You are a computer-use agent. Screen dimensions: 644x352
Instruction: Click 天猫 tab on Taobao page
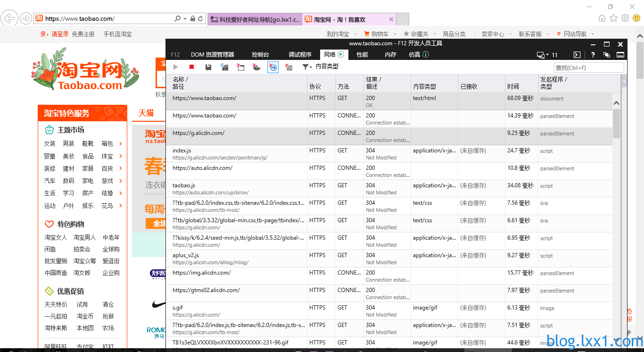click(146, 113)
